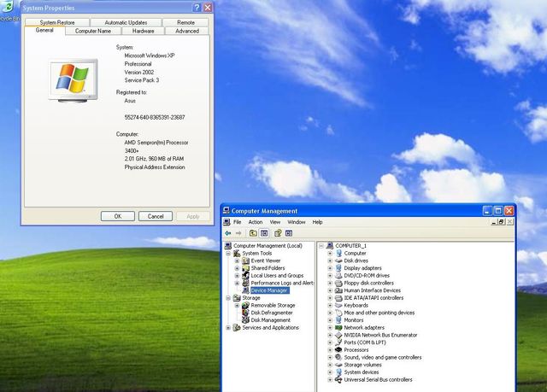Open the View menu
This screenshot has height=392, width=547.
coord(275,222)
